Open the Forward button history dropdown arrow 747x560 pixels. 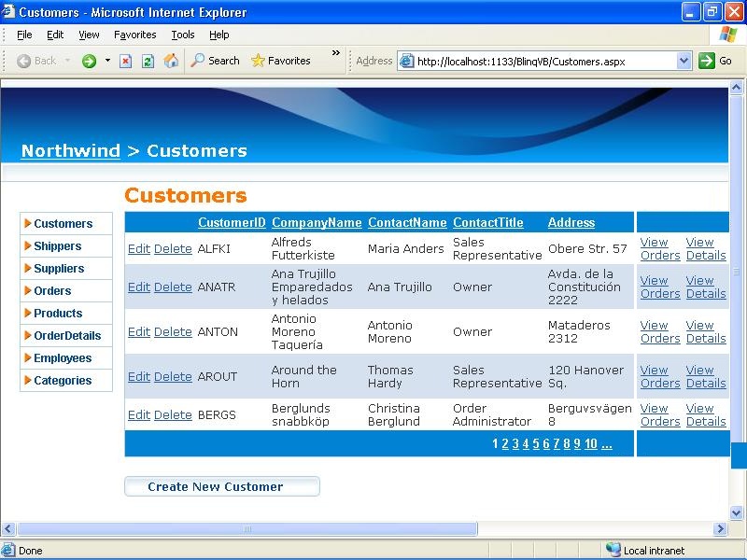pos(107,61)
